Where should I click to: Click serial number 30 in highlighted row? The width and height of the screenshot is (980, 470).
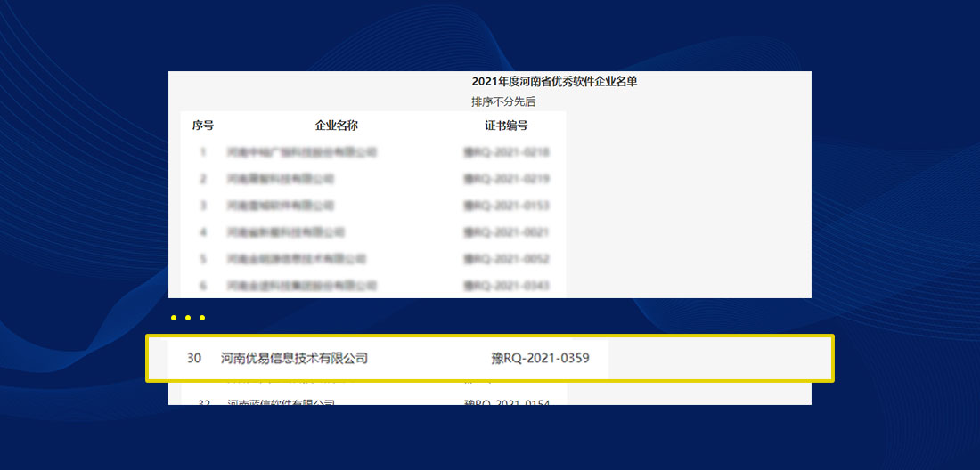194,358
